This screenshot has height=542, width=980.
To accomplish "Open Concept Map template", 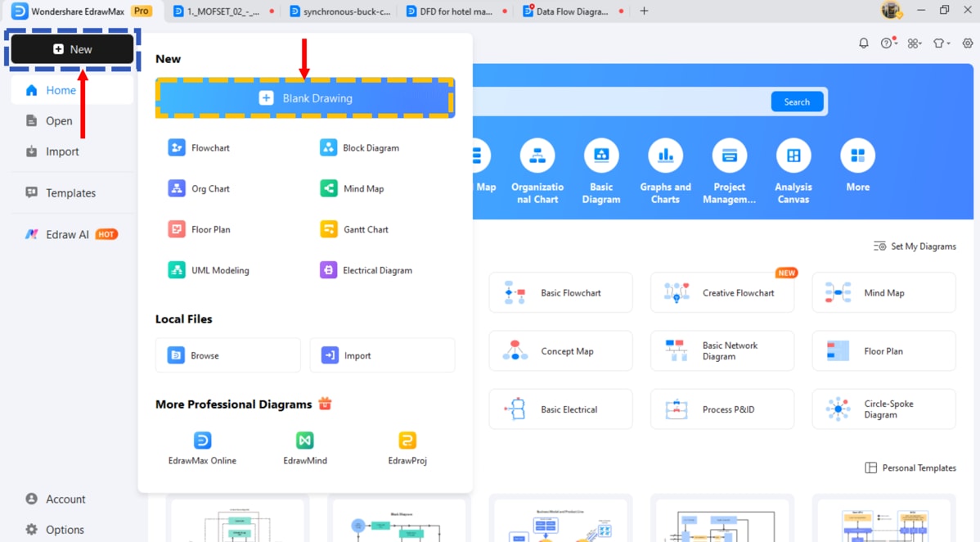I will click(560, 350).
